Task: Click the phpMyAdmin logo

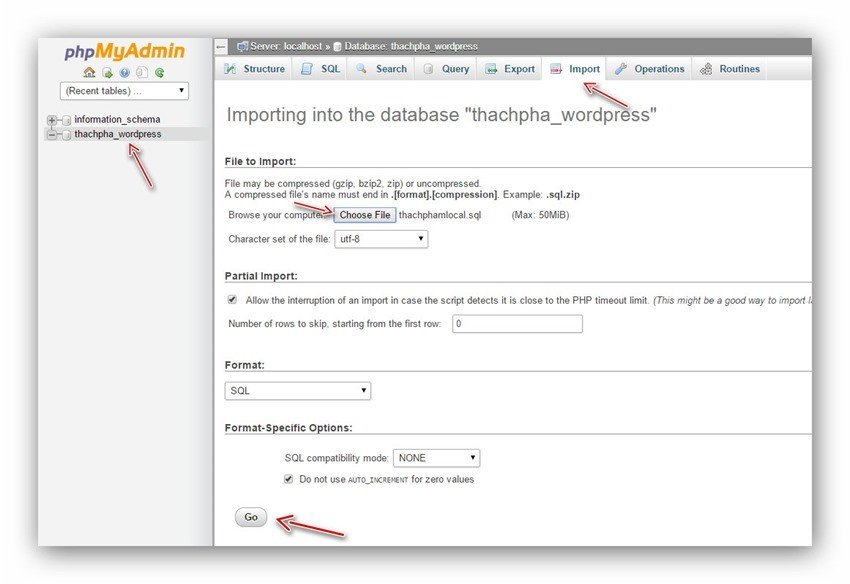Action: click(124, 51)
